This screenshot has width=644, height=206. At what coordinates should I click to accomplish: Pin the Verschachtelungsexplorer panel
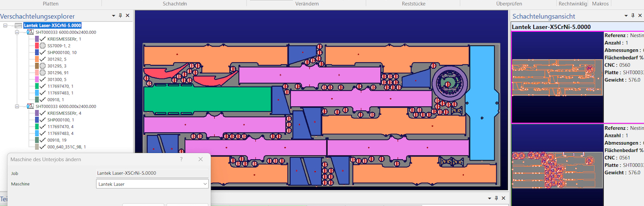coord(121,16)
